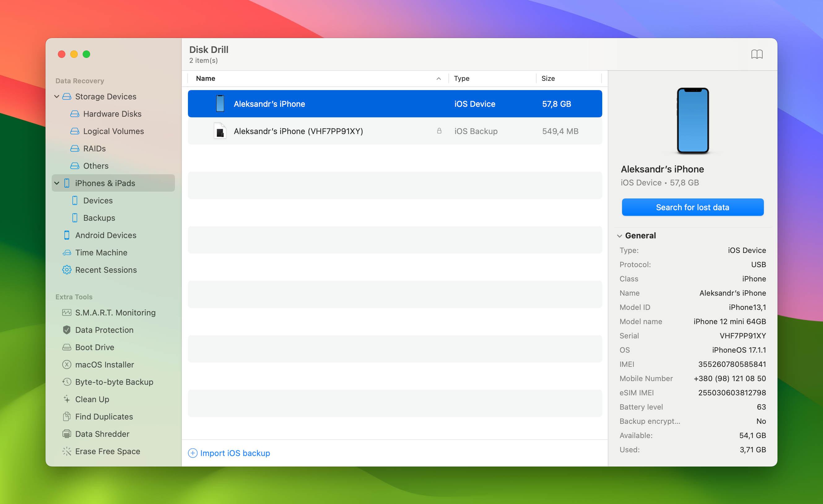Click the eSIM IMEI value 255030603812798
The height and width of the screenshot is (504, 823).
pos(732,393)
